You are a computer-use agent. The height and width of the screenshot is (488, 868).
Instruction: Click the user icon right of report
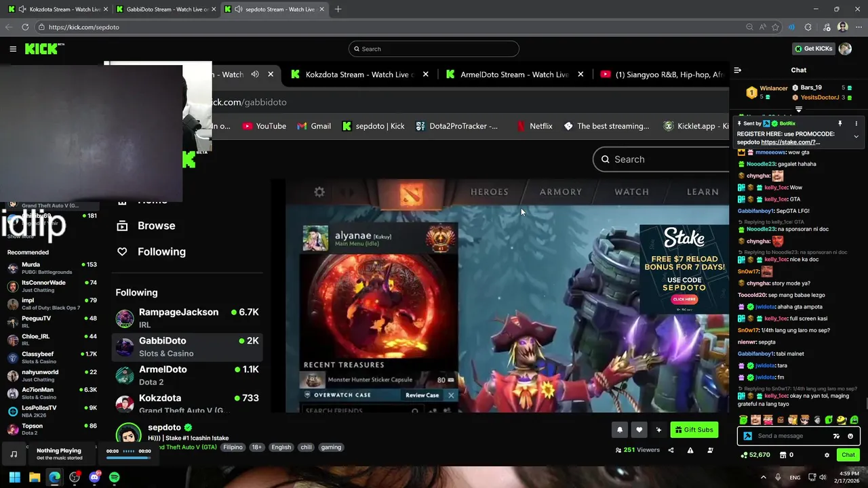[x=710, y=450]
